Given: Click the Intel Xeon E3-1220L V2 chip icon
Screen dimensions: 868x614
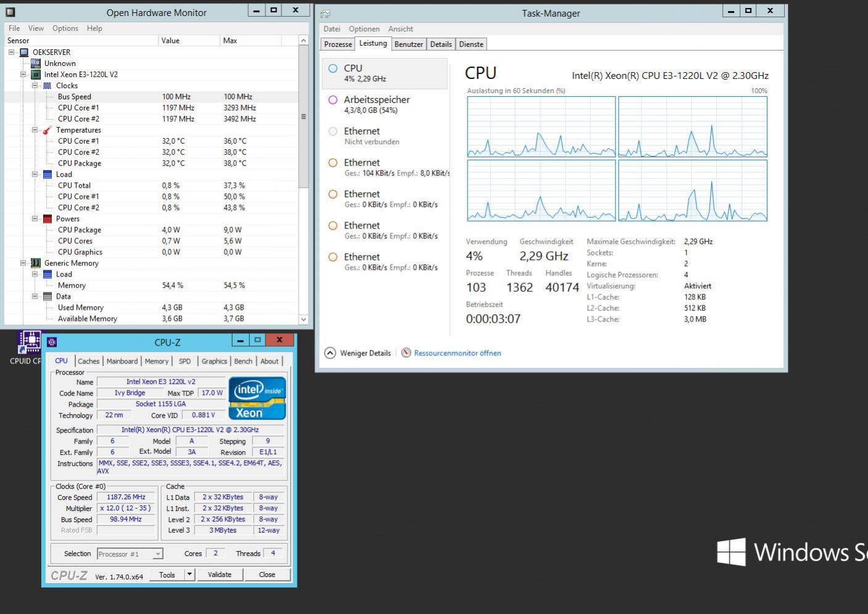Looking at the screenshot, I should (x=36, y=75).
